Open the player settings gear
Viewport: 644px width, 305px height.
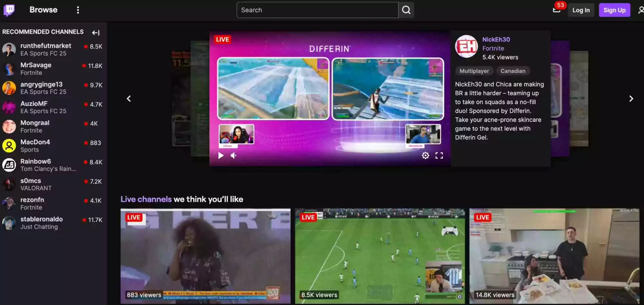(425, 155)
